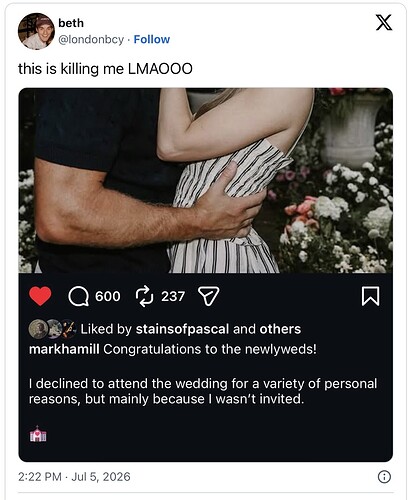Image resolution: width=412 pixels, height=500 pixels.
Task: Click the @londonbcy handle
Action: point(91,39)
